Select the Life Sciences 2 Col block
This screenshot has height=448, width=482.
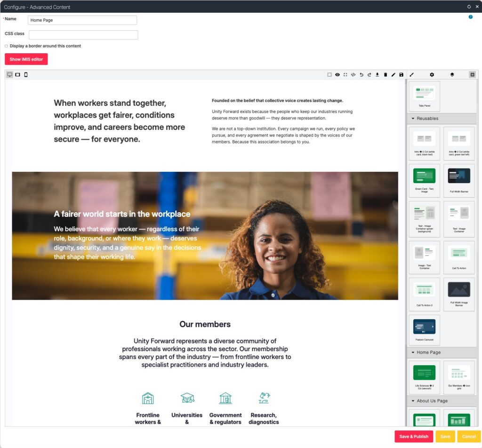[x=424, y=377]
